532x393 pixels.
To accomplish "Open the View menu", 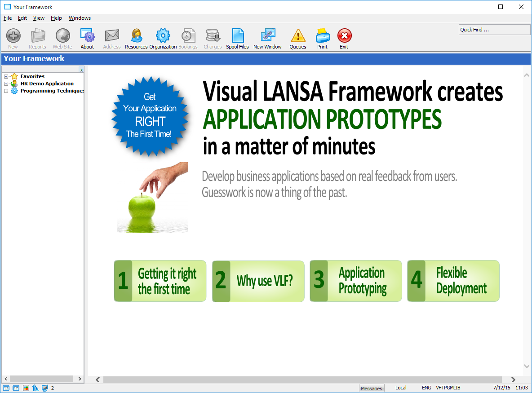I will point(39,18).
